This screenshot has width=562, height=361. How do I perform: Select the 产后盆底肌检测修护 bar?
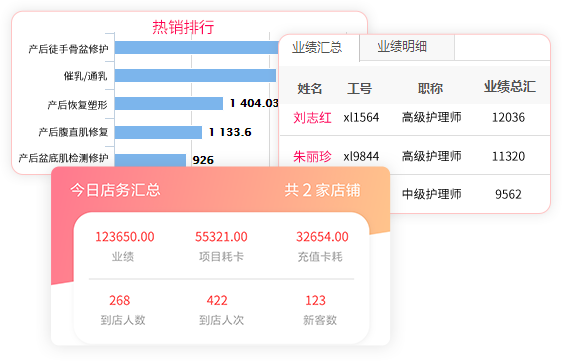click(150, 160)
